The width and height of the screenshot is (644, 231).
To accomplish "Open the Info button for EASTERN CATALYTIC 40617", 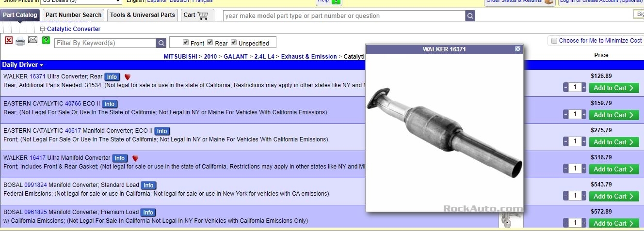I will (x=162, y=131).
